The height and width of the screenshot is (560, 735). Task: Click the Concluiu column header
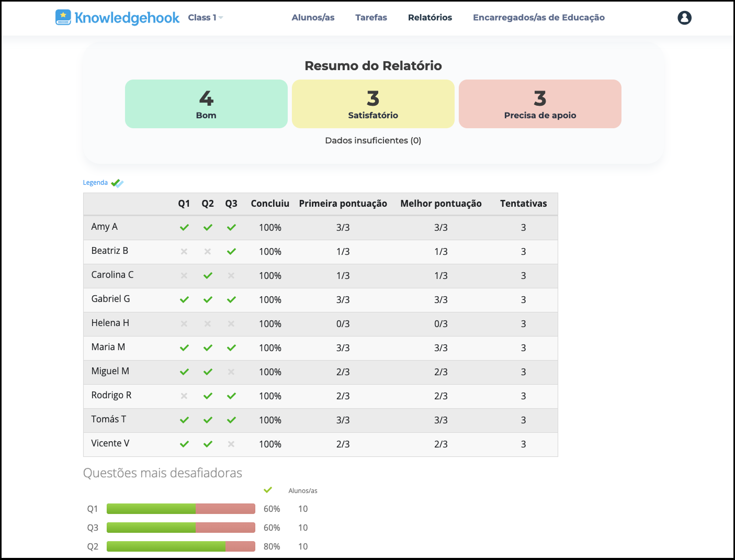(270, 204)
